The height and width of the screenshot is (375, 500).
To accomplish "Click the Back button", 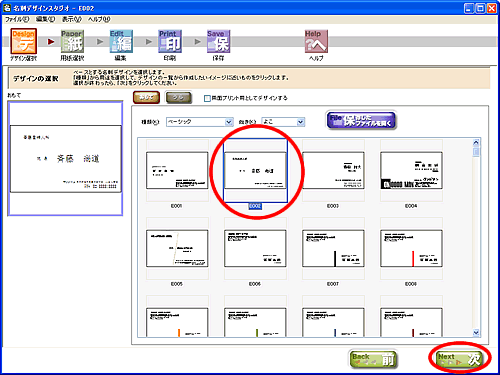I will (x=373, y=359).
